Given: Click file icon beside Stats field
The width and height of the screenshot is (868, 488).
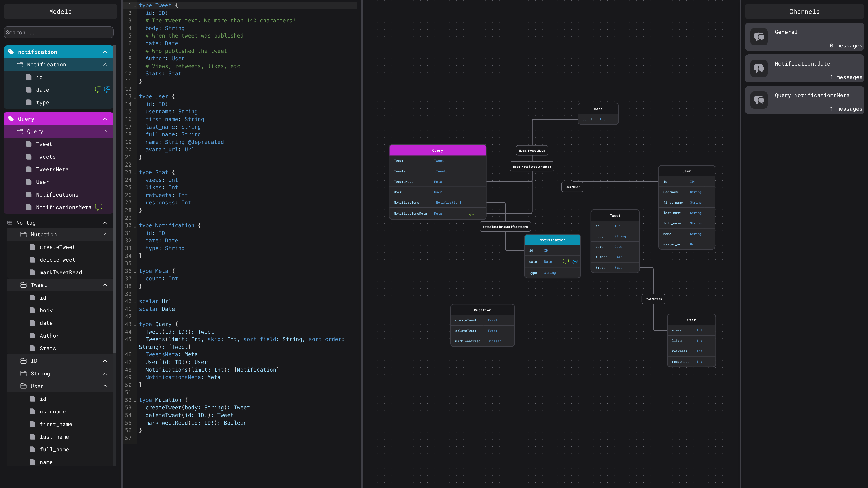Looking at the screenshot, I should tap(32, 348).
